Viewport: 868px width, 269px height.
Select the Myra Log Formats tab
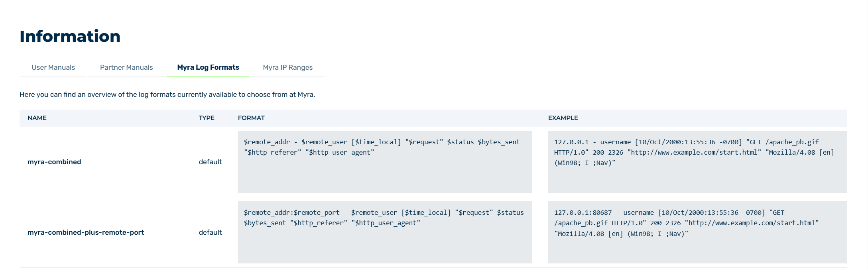point(208,67)
